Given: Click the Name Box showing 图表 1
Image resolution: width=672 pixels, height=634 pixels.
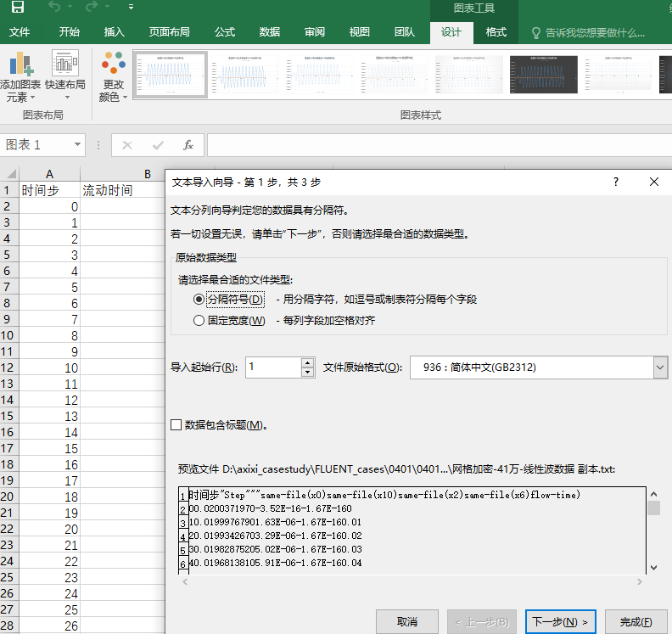Looking at the screenshot, I should click(36, 145).
